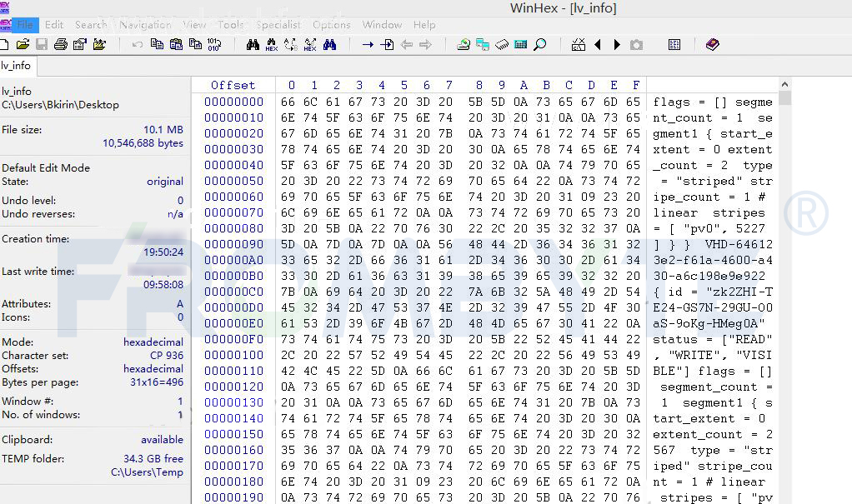Screen dimensions: 852x504
Task: Click the Find Hex Values icon
Action: point(272,44)
